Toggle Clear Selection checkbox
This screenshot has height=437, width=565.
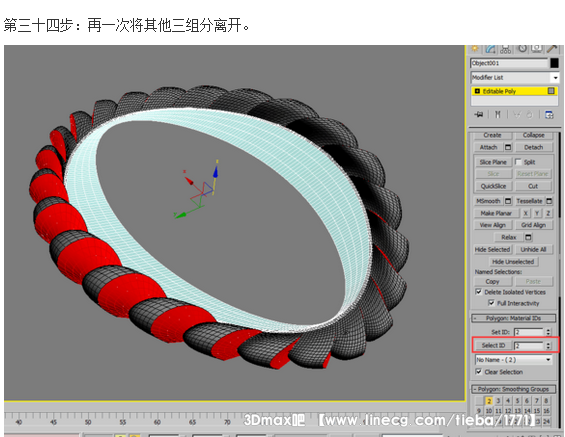tap(478, 371)
